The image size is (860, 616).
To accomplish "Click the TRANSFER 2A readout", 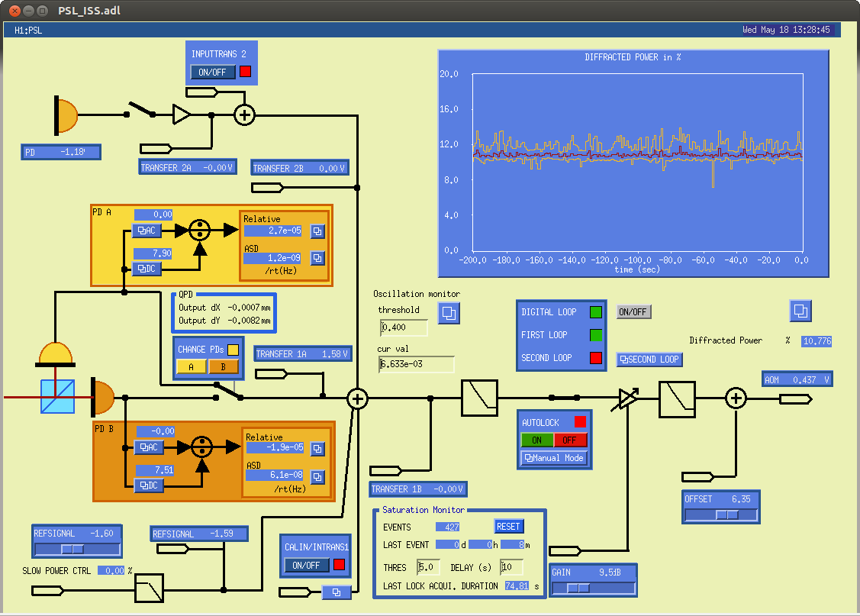I will (188, 168).
